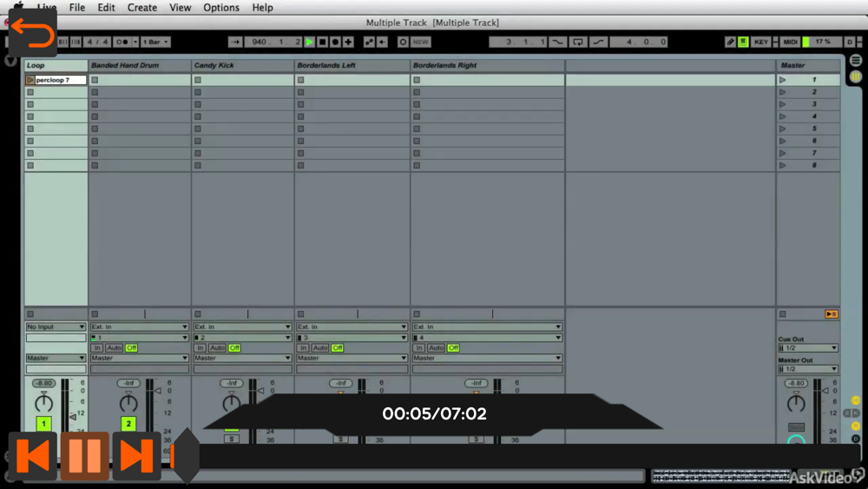Click the Session Record circle button
The height and width of the screenshot is (489, 868).
point(403,42)
